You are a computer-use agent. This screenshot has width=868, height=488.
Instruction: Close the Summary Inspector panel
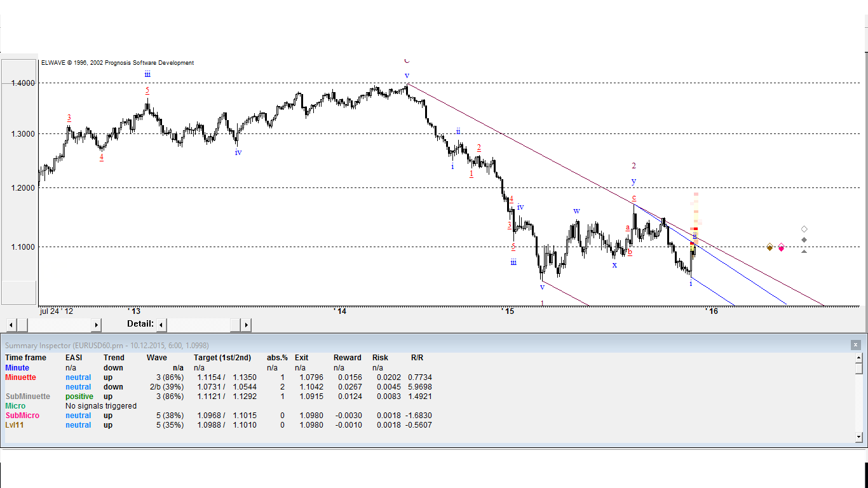pyautogui.click(x=855, y=345)
